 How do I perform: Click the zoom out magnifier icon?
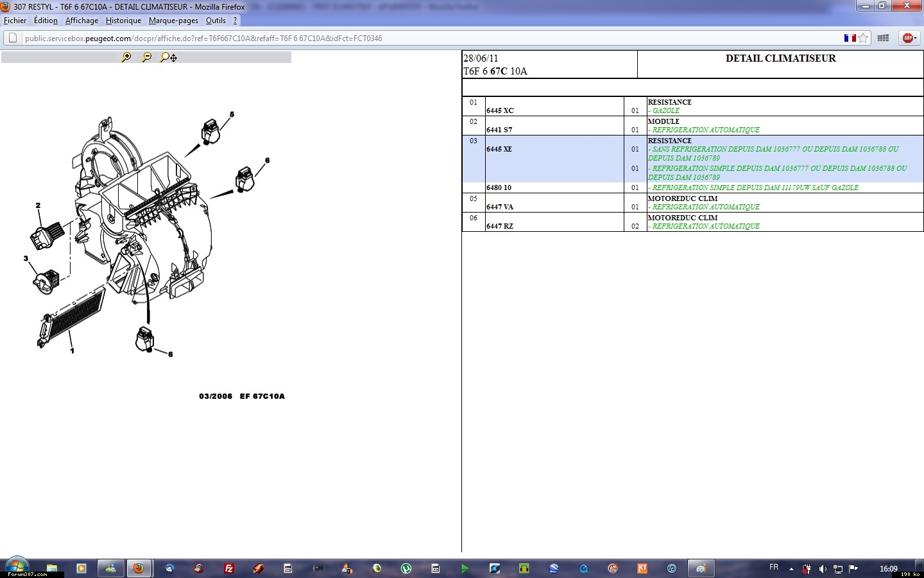147,57
